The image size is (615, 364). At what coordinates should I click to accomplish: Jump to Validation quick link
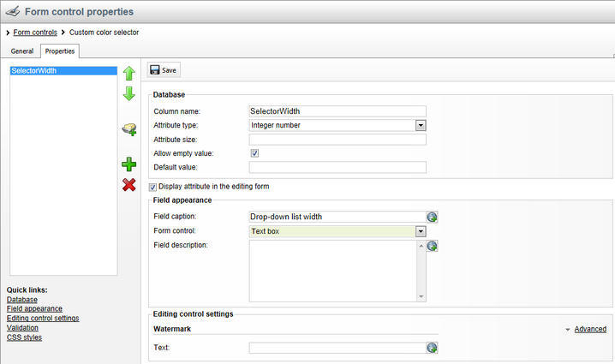(22, 328)
